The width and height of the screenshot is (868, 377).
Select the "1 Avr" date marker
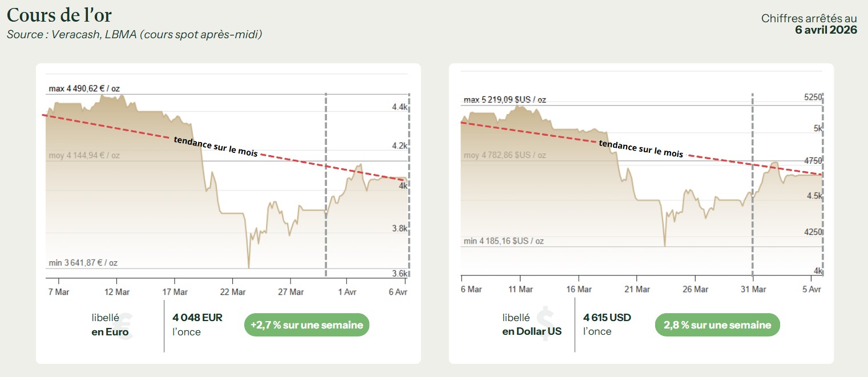click(x=346, y=292)
